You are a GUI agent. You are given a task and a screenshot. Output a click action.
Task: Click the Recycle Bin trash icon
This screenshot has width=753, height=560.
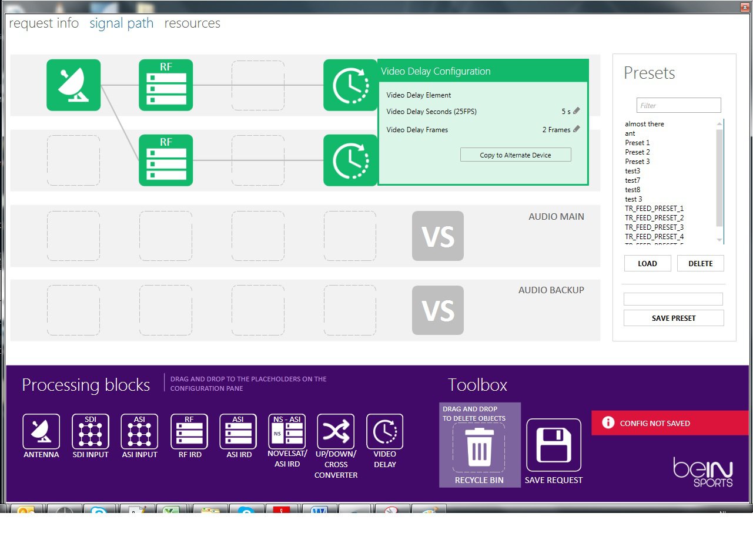click(479, 447)
